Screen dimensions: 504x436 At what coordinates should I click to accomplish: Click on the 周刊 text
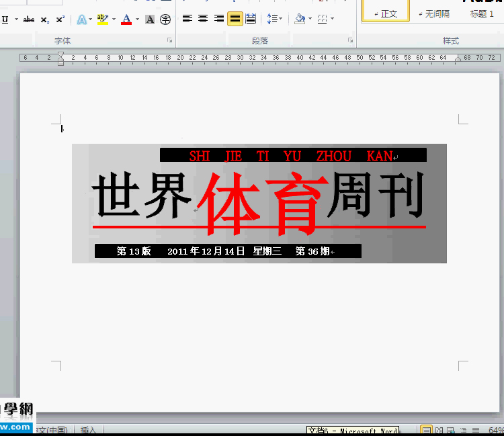[x=376, y=195]
